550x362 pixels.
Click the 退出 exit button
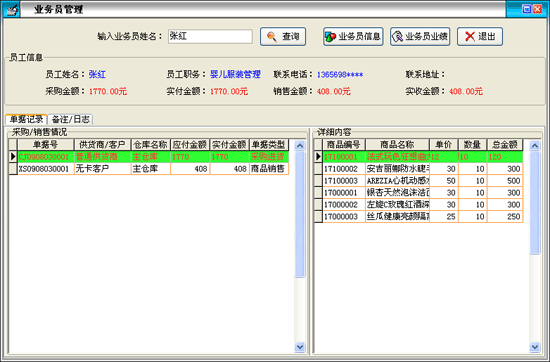(479, 36)
